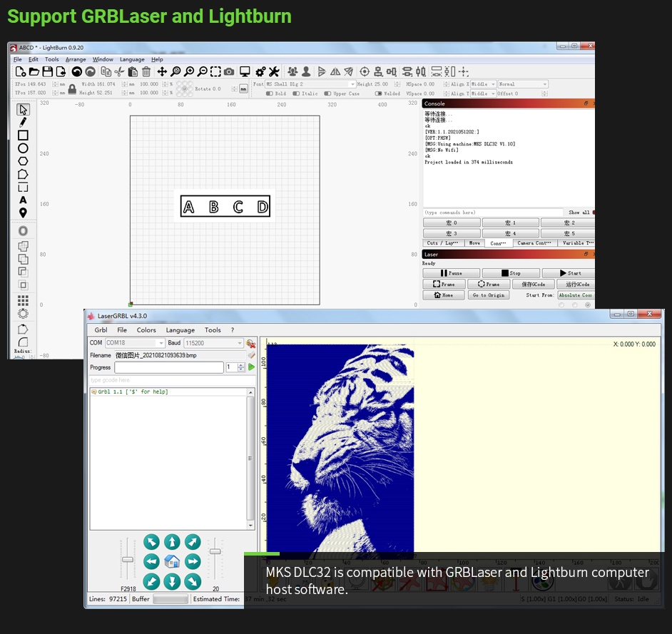Open the Align Y Middle dropdown
This screenshot has width=672, height=634.
pos(483,93)
